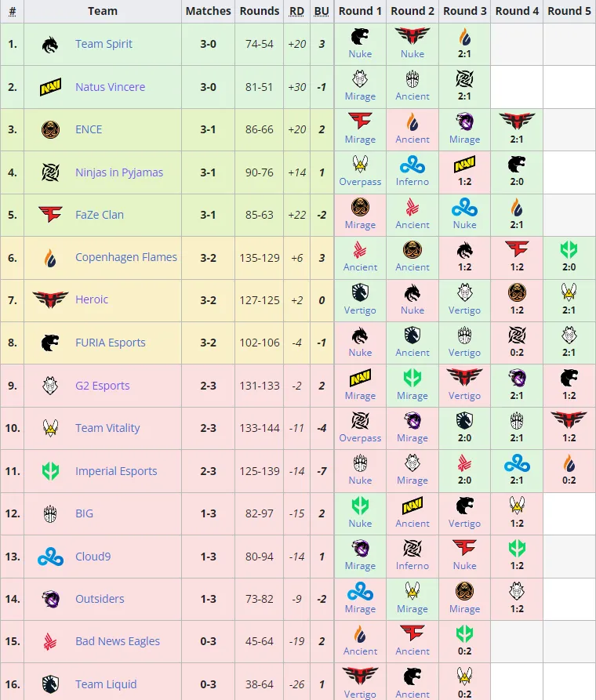The width and height of the screenshot is (596, 700).
Task: Open the FURIA Esports team link
Action: click(x=111, y=343)
